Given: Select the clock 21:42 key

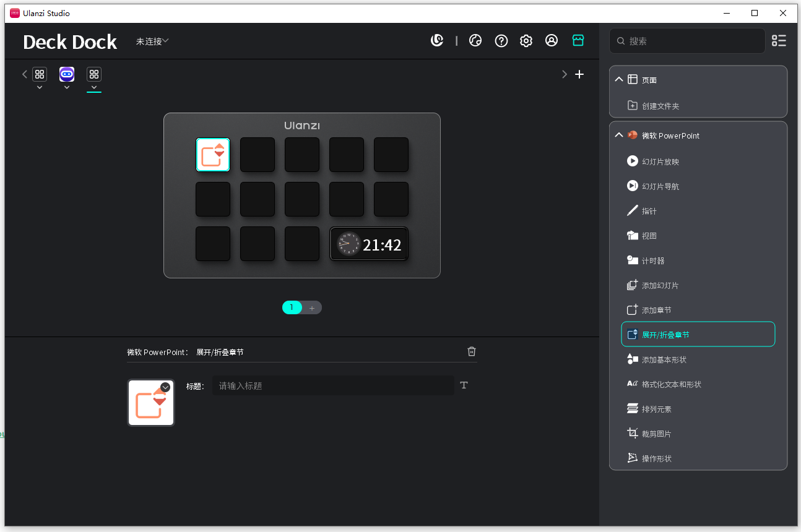Looking at the screenshot, I should click(x=369, y=244).
